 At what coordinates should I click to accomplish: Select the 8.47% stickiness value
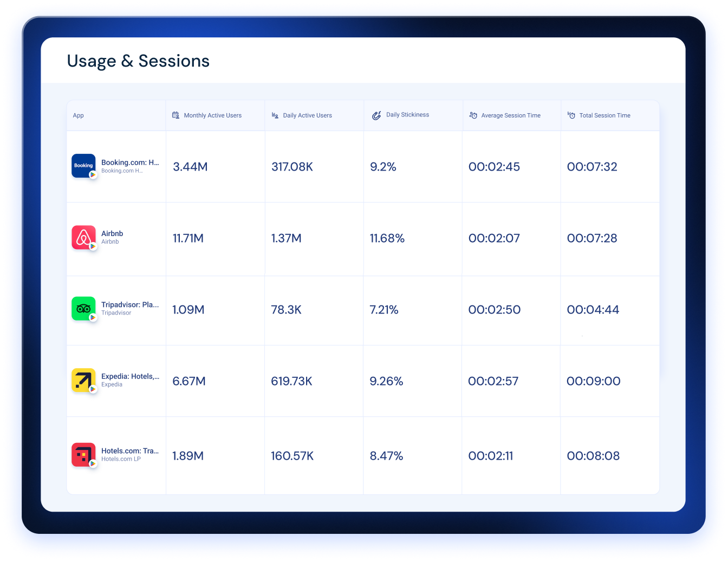click(x=386, y=456)
